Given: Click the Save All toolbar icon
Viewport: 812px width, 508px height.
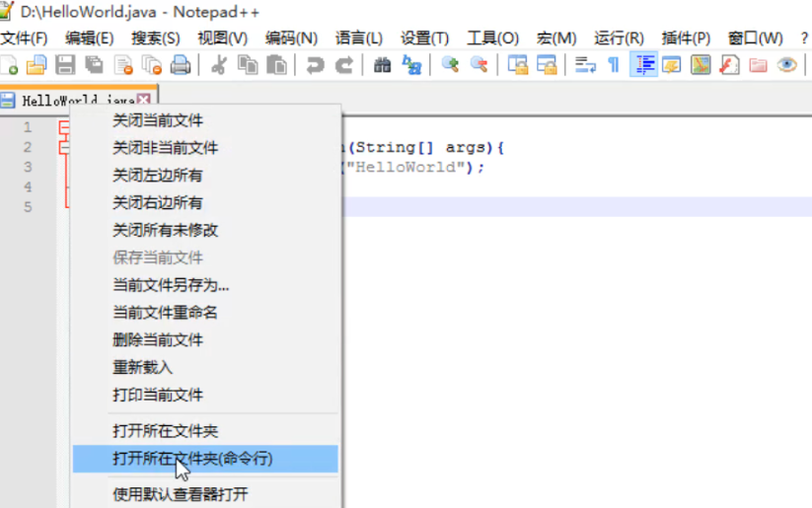Looking at the screenshot, I should (x=95, y=65).
